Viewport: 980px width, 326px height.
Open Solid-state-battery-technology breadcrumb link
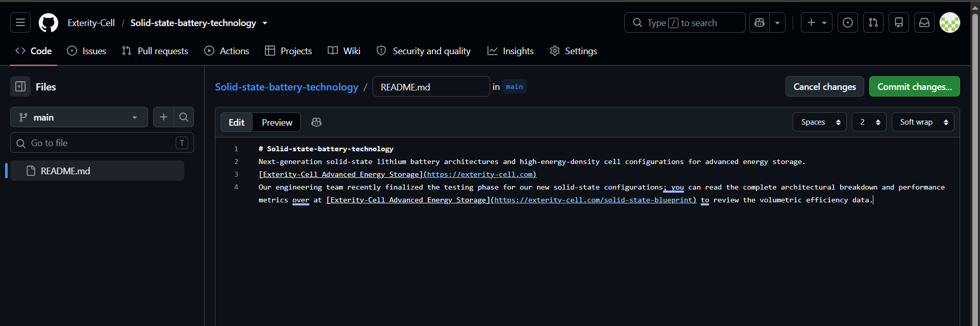pos(286,87)
